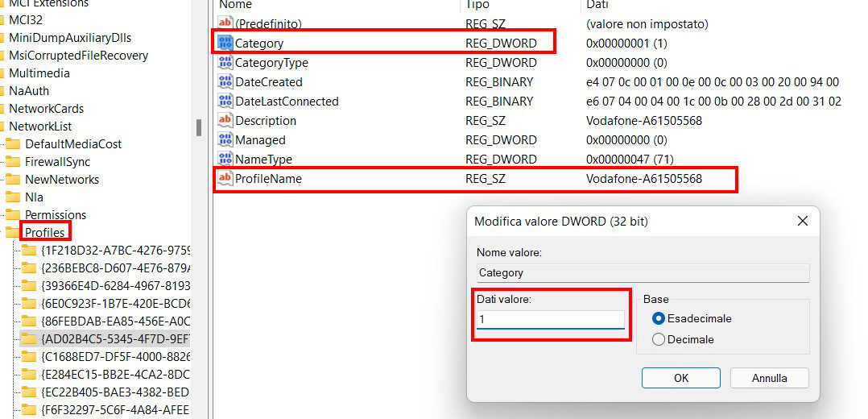The image size is (868, 419).
Task: Click the Permissions folder icon
Action: coord(12,215)
